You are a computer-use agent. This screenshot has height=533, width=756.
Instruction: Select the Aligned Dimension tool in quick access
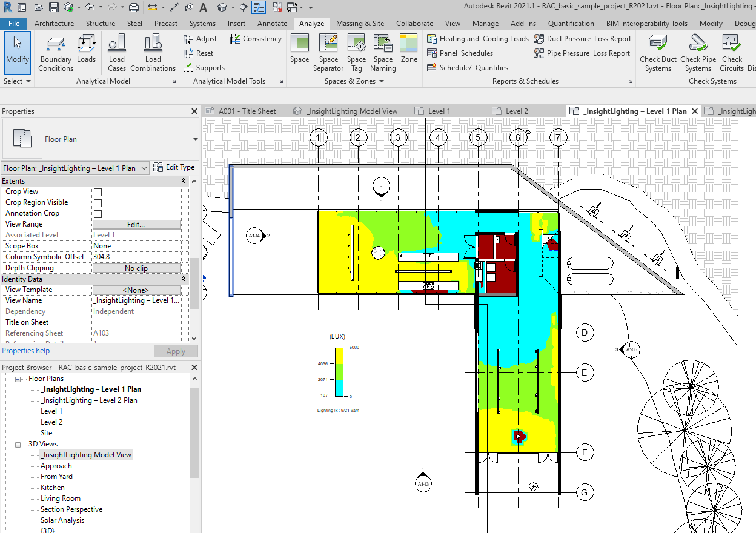tap(174, 7)
